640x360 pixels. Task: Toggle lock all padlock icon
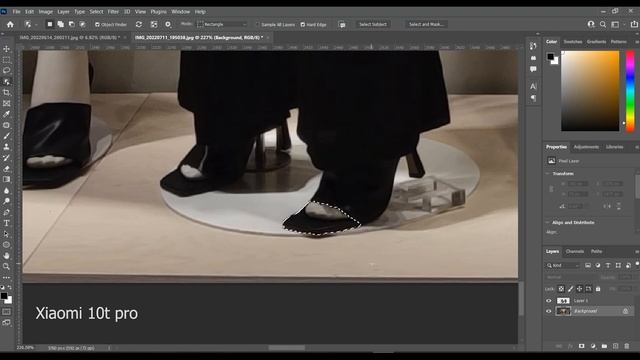pos(598,289)
